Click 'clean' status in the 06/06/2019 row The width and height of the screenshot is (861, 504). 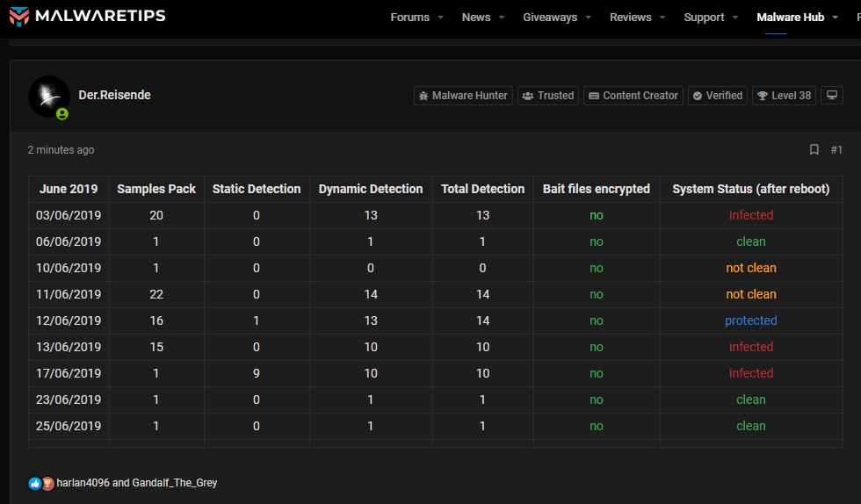coord(751,241)
